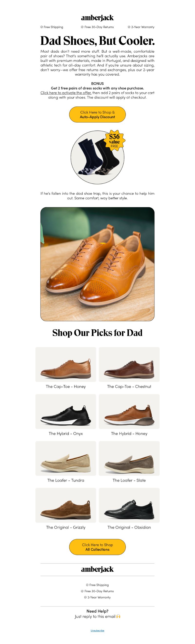The image size is (195, 644).
Task: Choose The Original - Grizzly shoe
Action: point(66,505)
